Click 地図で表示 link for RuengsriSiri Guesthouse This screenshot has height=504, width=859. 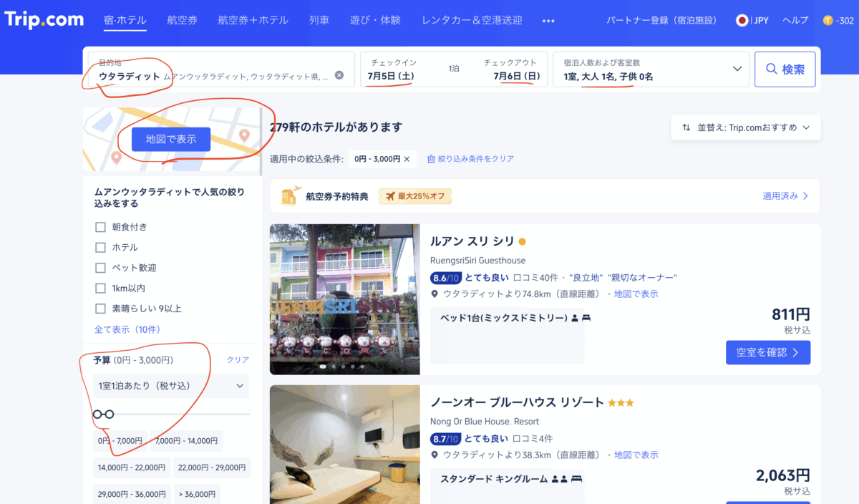click(636, 294)
